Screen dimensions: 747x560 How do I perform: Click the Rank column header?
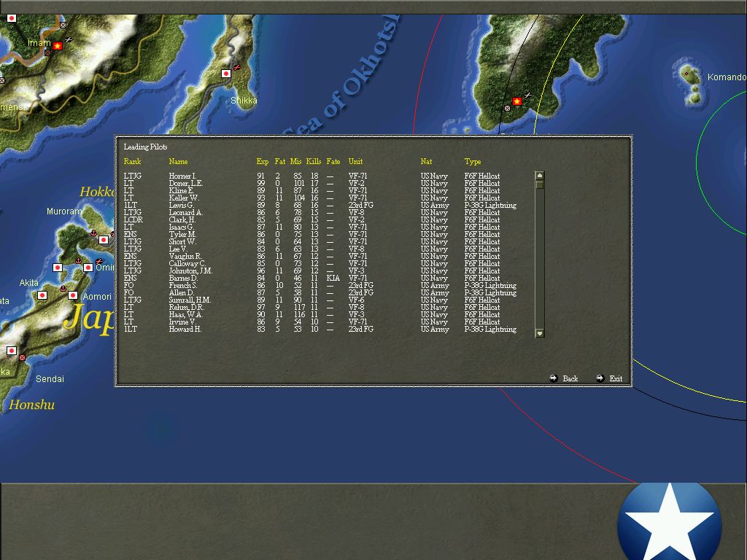point(133,161)
